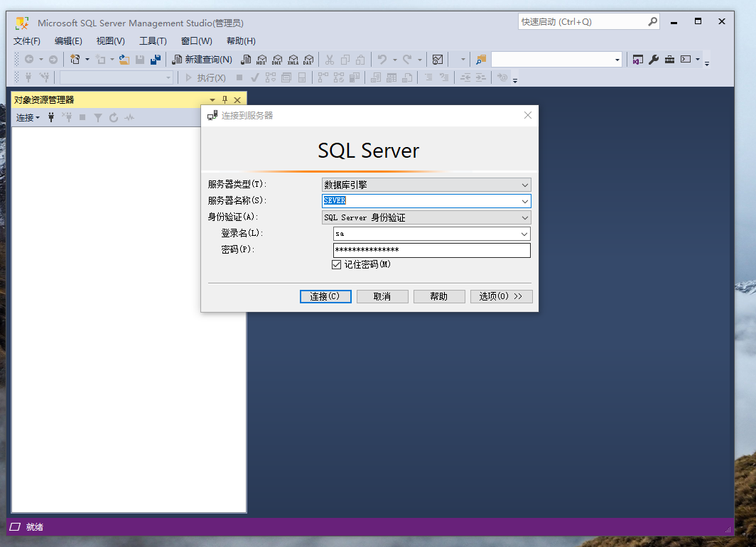This screenshot has height=547, width=756.
Task: Expand the authentication (身份验证) dropdown
Action: coord(525,218)
